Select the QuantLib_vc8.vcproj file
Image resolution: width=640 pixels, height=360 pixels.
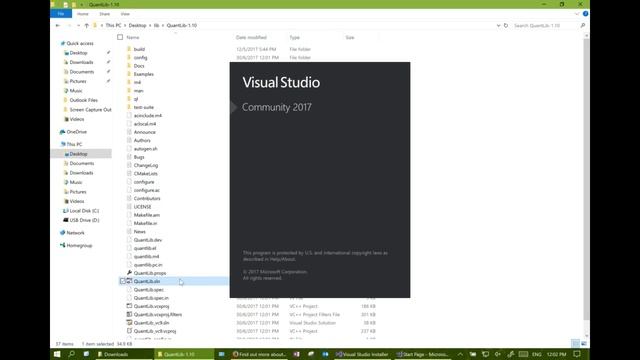pyautogui.click(x=155, y=331)
